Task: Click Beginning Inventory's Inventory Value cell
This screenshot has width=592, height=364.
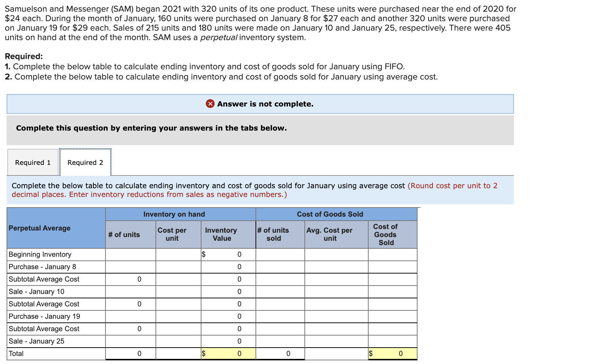Action: coord(228,255)
